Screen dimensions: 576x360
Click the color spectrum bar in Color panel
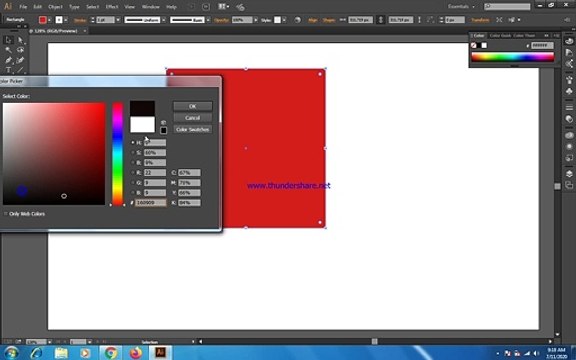(513, 57)
